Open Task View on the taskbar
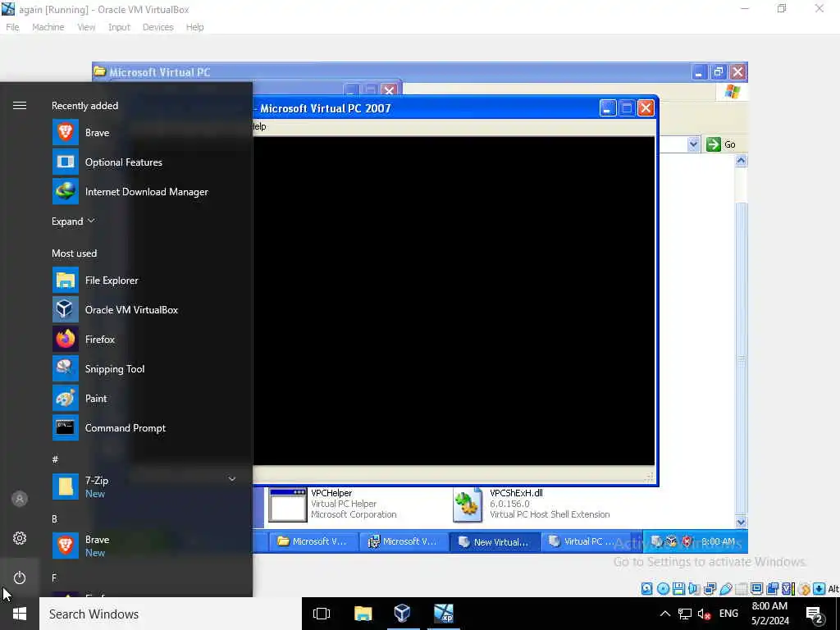This screenshot has width=840, height=630. pyautogui.click(x=322, y=614)
